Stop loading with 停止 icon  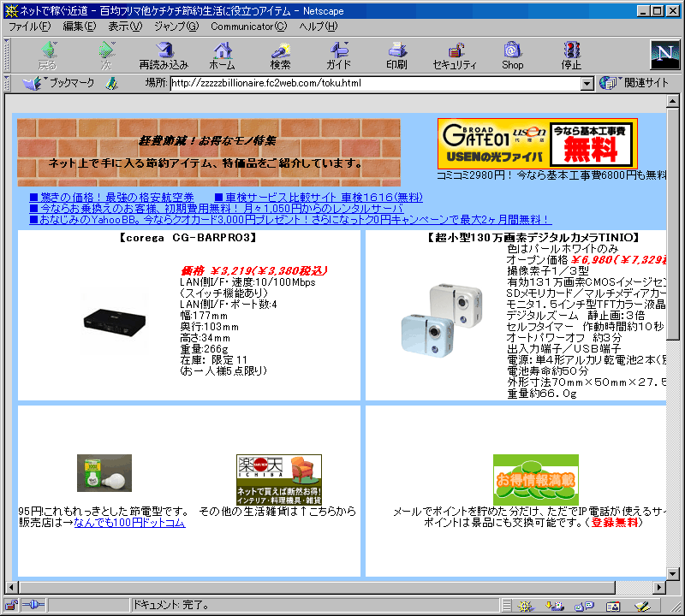click(x=571, y=56)
